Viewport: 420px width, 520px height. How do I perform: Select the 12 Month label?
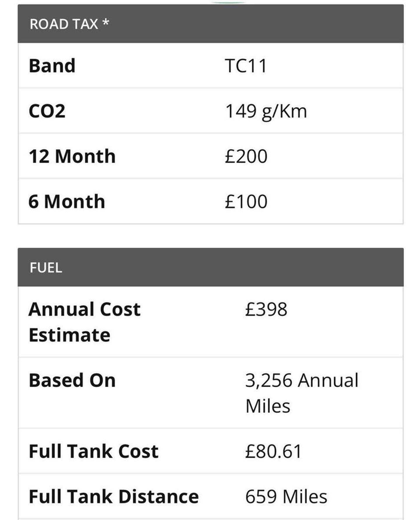click(72, 156)
